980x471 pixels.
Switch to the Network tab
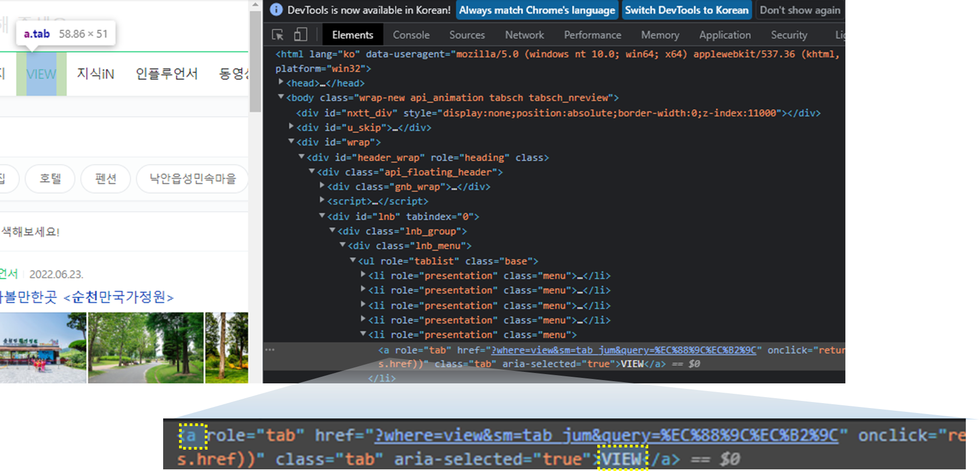[x=524, y=35]
